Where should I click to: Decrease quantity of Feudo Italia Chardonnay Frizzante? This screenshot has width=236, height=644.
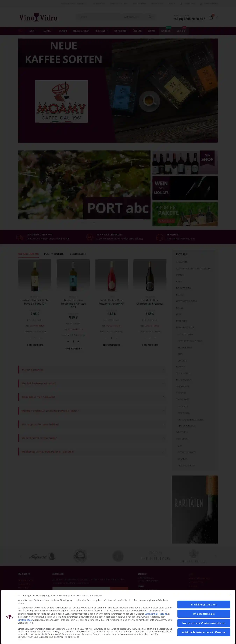point(145,338)
